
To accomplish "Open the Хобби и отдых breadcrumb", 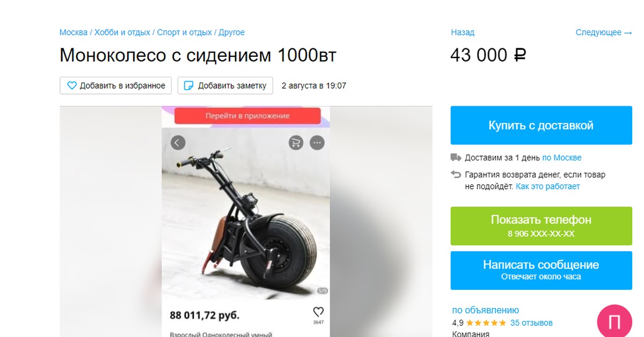I will [x=122, y=32].
